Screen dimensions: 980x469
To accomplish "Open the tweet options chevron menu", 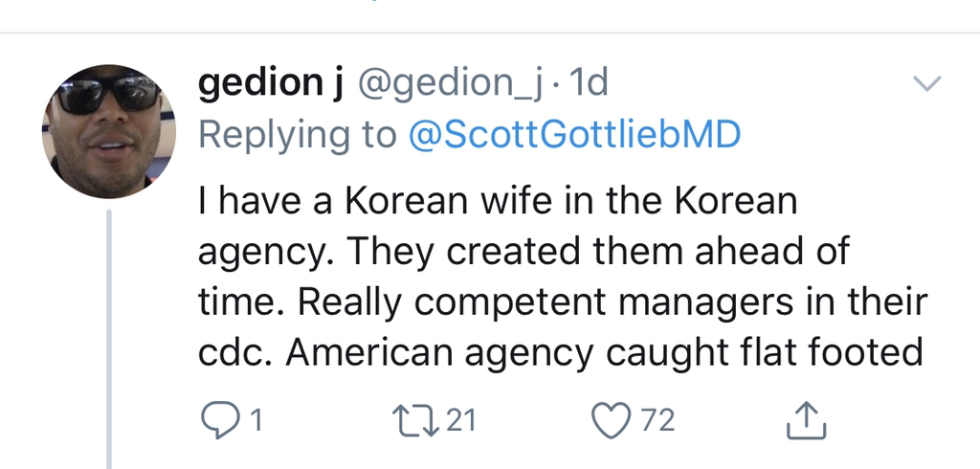I will (x=926, y=85).
